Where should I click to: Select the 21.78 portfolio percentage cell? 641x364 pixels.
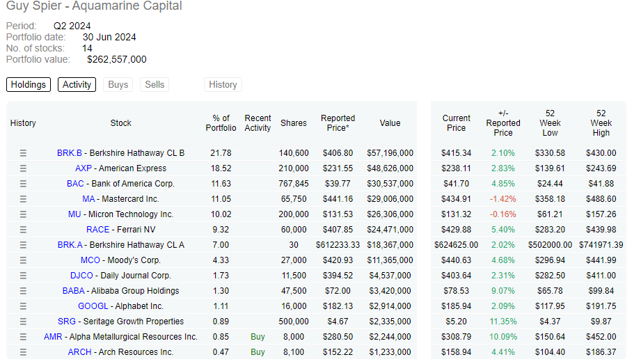tap(221, 153)
